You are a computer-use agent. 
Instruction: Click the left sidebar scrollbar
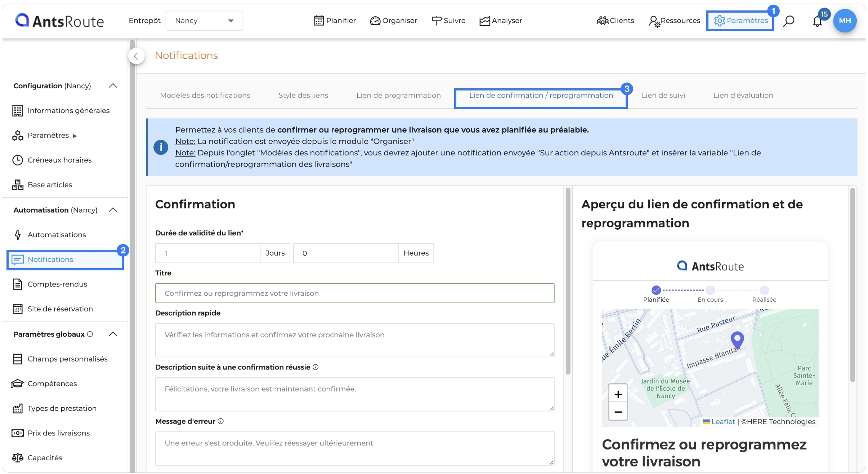point(132,256)
